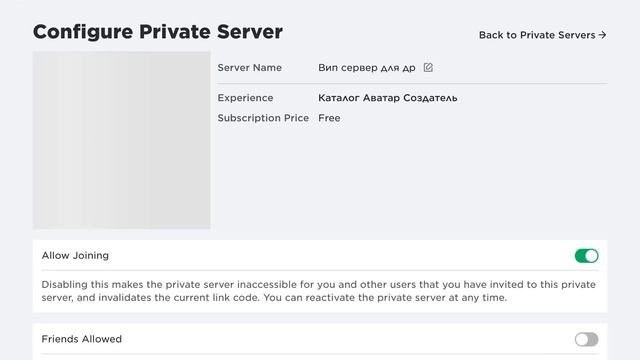The height and width of the screenshot is (360, 640).
Task: Click the Friends Allowed label
Action: pyautogui.click(x=82, y=339)
